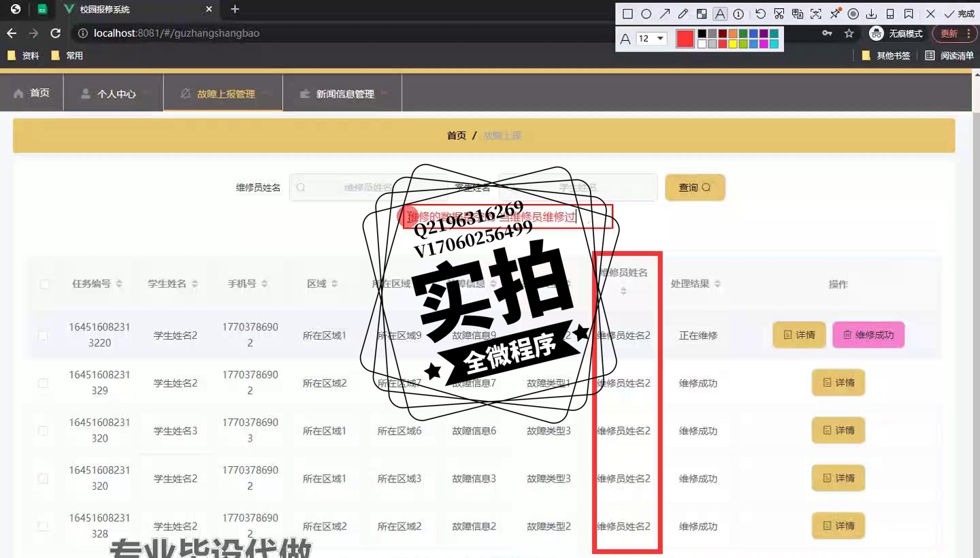Select the arrow annotation tool
Image resolution: width=980 pixels, height=558 pixels.
pos(665,14)
